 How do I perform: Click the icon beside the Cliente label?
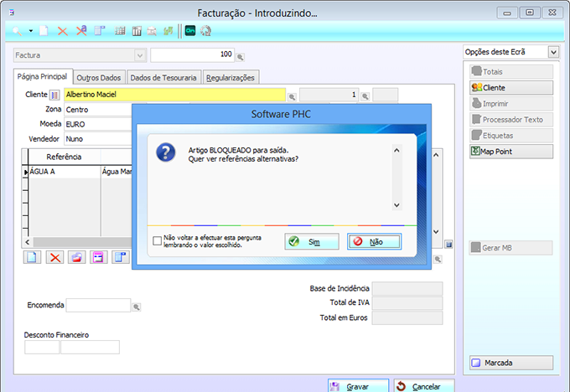pos(54,95)
